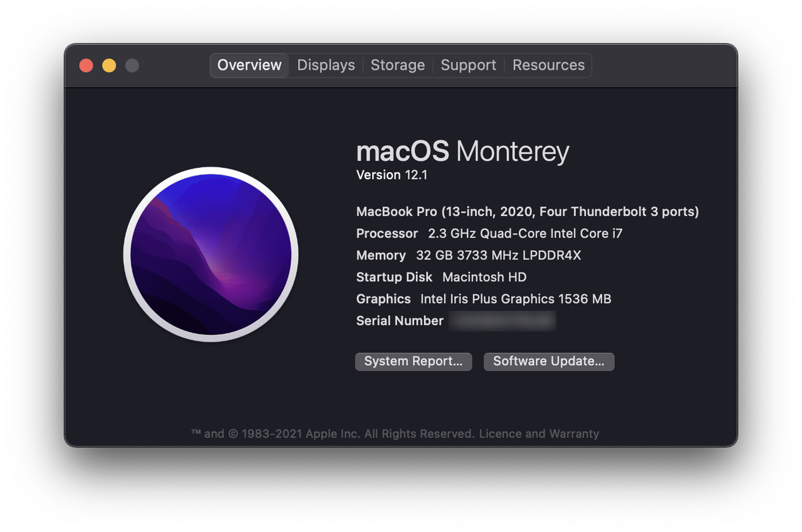Click the blurred serial number field
The width and height of the screenshot is (802, 532).
503,321
